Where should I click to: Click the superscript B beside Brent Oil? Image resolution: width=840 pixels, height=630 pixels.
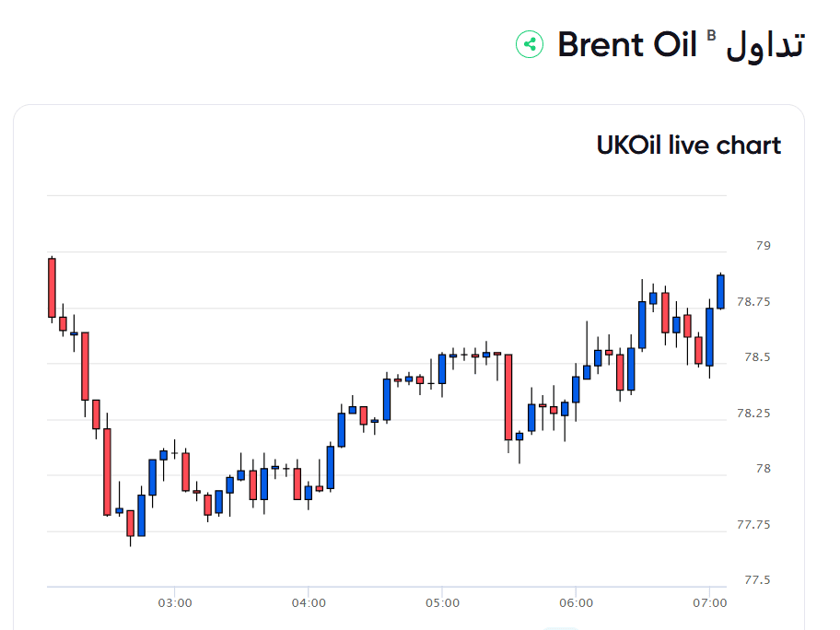coord(711,35)
